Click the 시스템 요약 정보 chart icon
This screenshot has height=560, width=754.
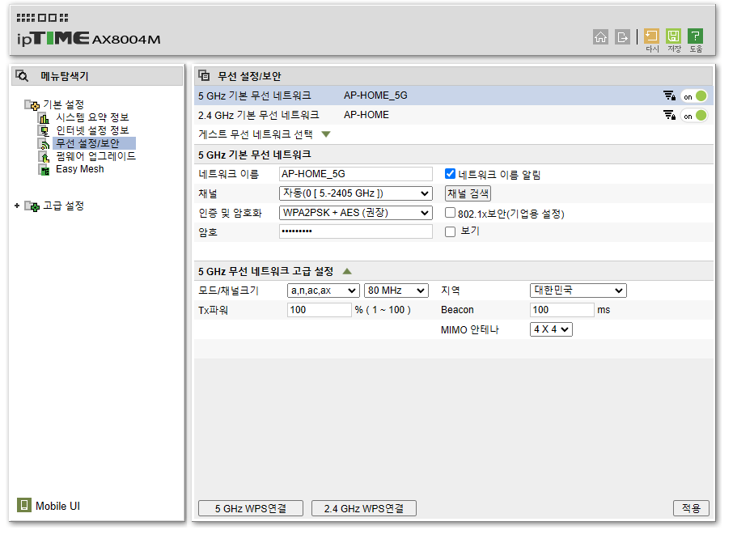[x=44, y=118]
